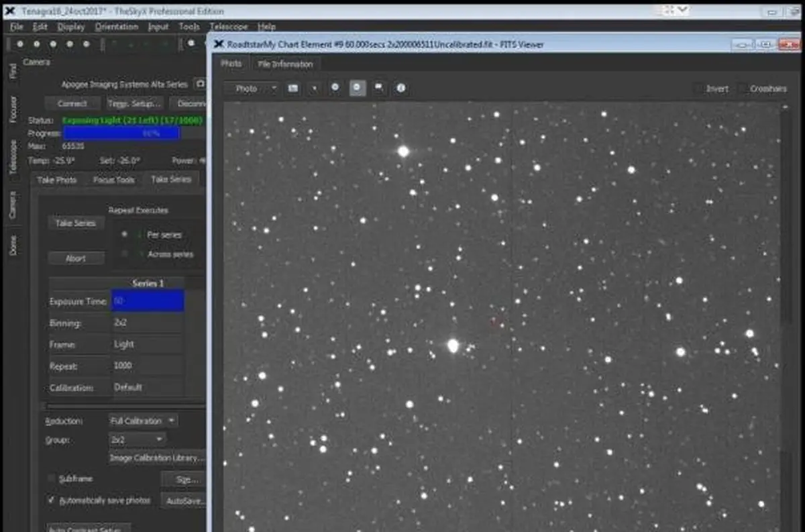
Task: Select the Across series radio button
Action: [x=125, y=254]
